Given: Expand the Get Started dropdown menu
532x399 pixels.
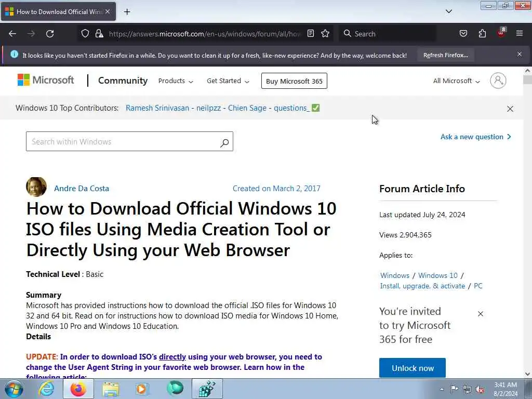Looking at the screenshot, I should point(228,81).
